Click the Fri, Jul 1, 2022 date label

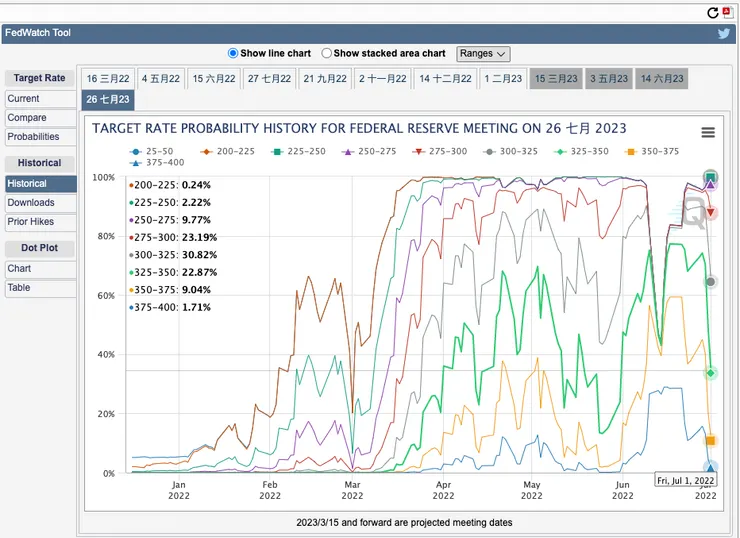tap(685, 480)
